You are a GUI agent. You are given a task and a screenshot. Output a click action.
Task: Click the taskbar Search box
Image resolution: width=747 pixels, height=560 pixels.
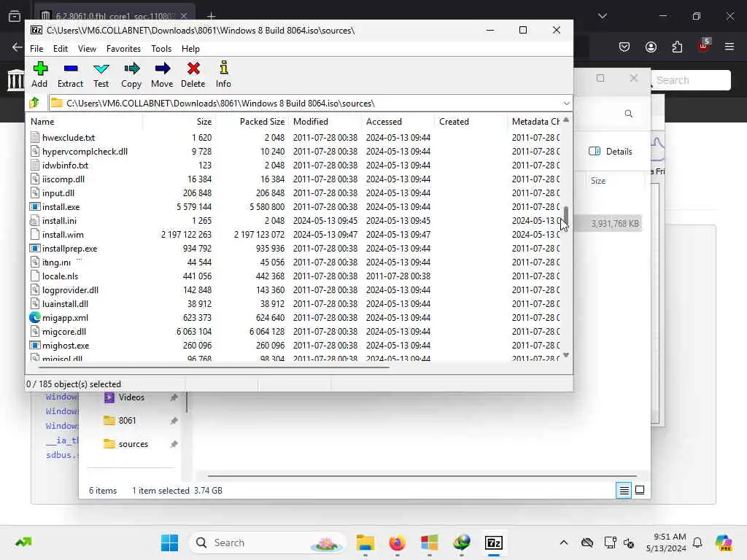(x=268, y=542)
